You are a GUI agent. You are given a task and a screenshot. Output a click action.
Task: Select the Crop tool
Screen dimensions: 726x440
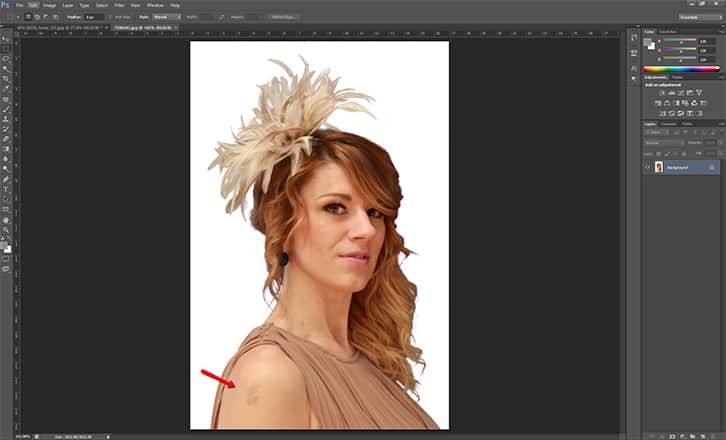[x=6, y=79]
